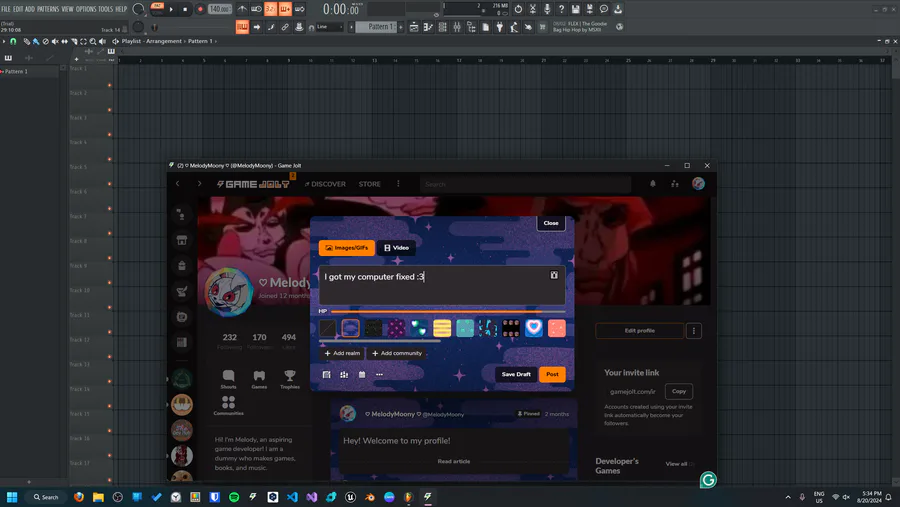The height and width of the screenshot is (507, 900).
Task: Open FL Studio VIEW menu
Action: coord(68,9)
